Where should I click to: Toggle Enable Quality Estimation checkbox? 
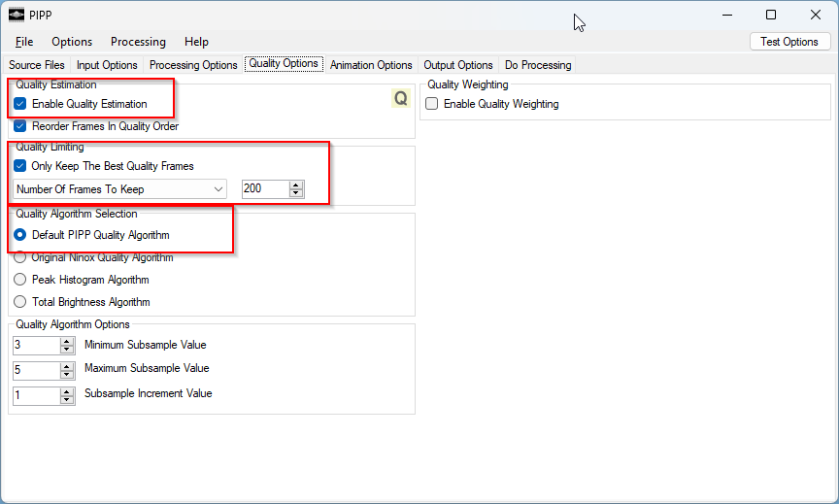click(x=19, y=104)
